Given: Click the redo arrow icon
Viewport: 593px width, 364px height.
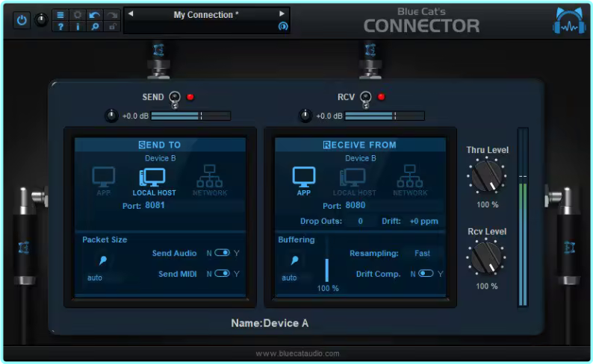Looking at the screenshot, I should point(112,15).
